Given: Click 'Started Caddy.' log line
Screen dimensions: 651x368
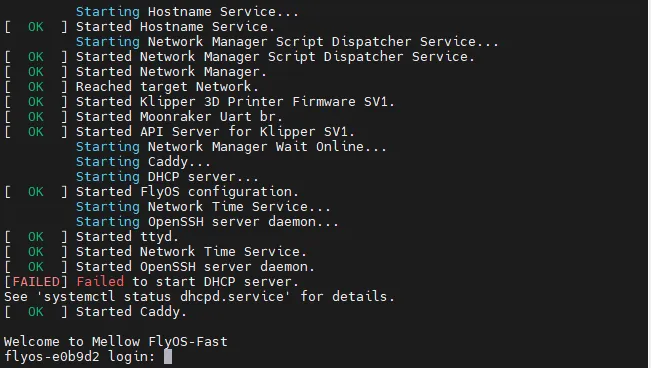Looking at the screenshot, I should pyautogui.click(x=131, y=312).
